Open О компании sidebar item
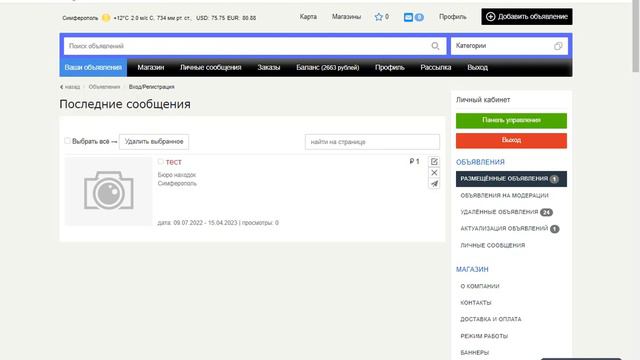This screenshot has width=640, height=360. 480,286
